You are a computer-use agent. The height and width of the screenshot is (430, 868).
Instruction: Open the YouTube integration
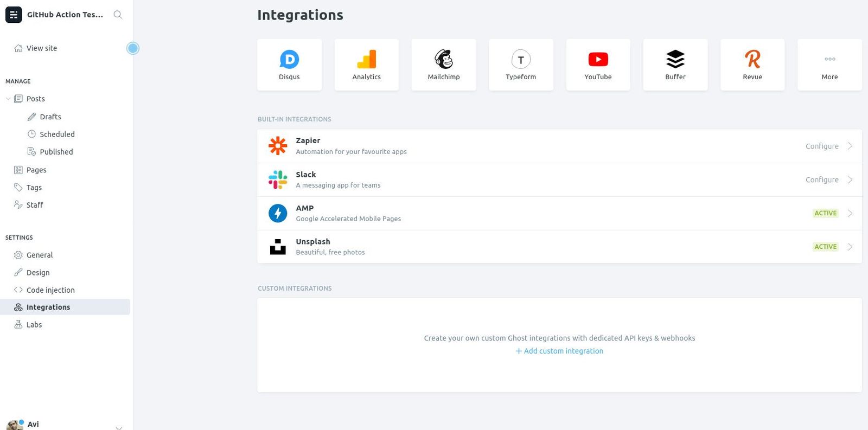(x=597, y=64)
